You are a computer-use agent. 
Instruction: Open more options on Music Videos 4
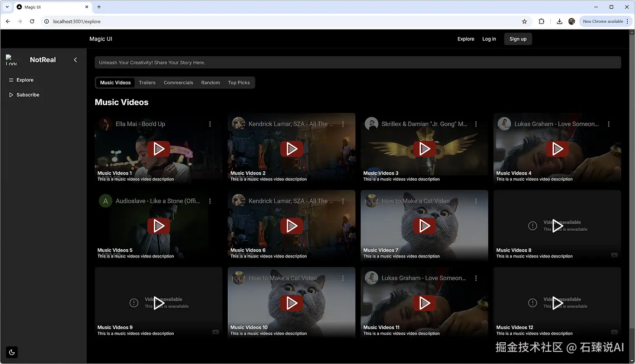(x=609, y=124)
